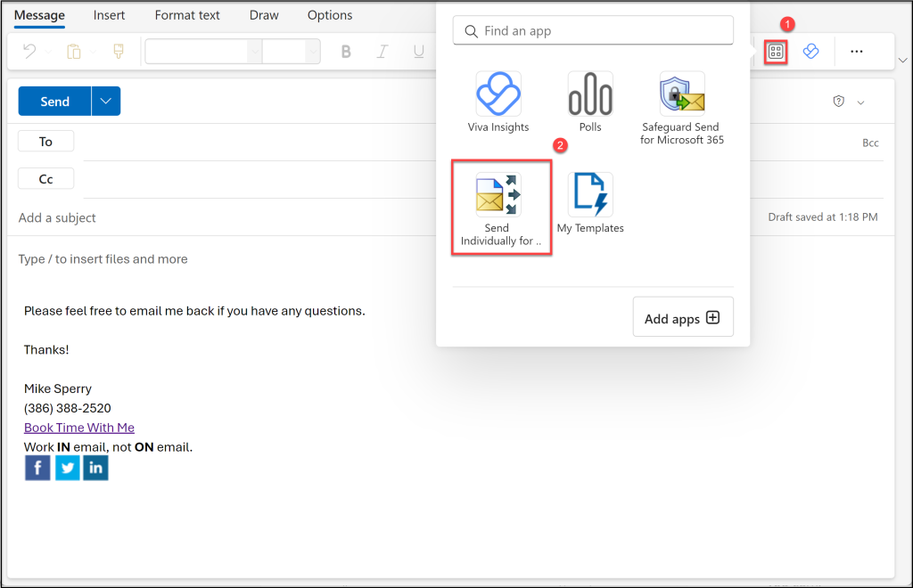The height and width of the screenshot is (588, 913).
Task: Toggle italic formatting
Action: (x=382, y=52)
